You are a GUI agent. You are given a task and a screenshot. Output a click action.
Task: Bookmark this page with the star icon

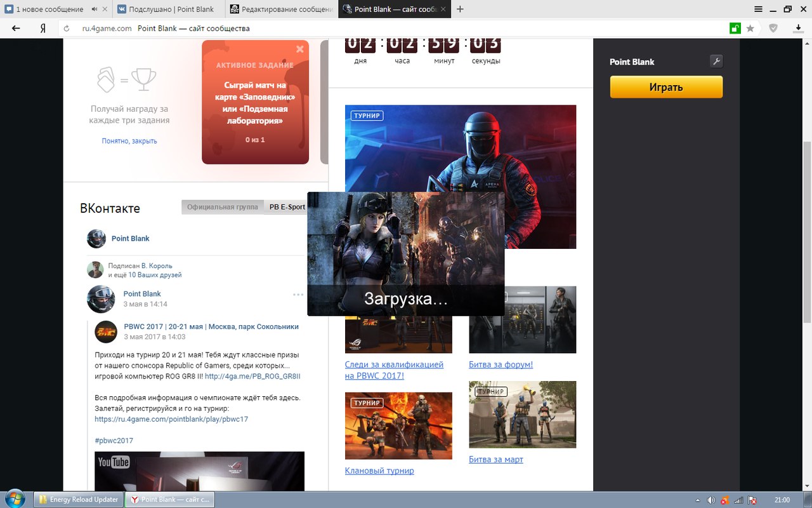(751, 29)
